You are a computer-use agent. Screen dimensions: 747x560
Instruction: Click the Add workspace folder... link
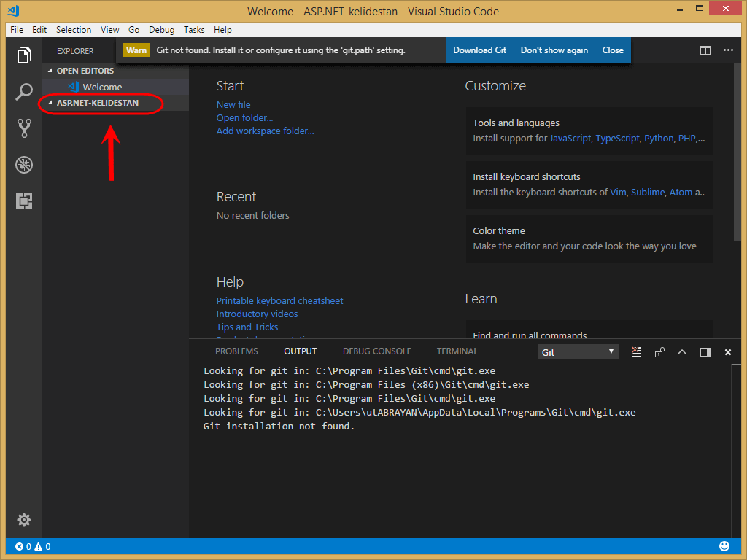coord(266,131)
